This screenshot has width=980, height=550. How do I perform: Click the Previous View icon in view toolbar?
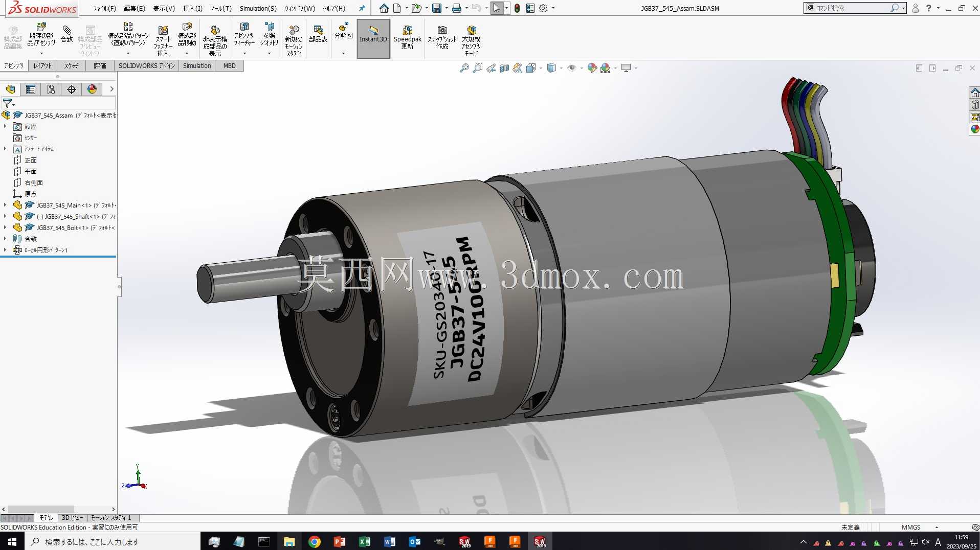(x=491, y=68)
